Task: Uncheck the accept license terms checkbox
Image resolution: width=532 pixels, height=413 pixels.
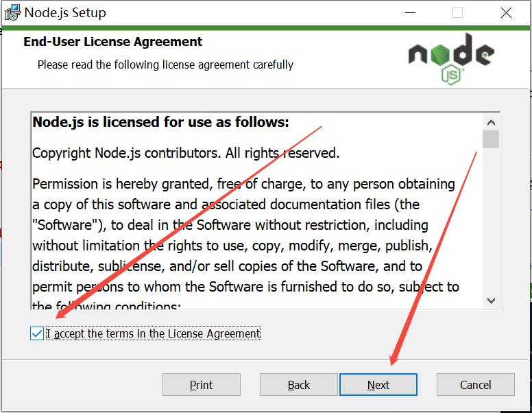Action: coord(36,333)
